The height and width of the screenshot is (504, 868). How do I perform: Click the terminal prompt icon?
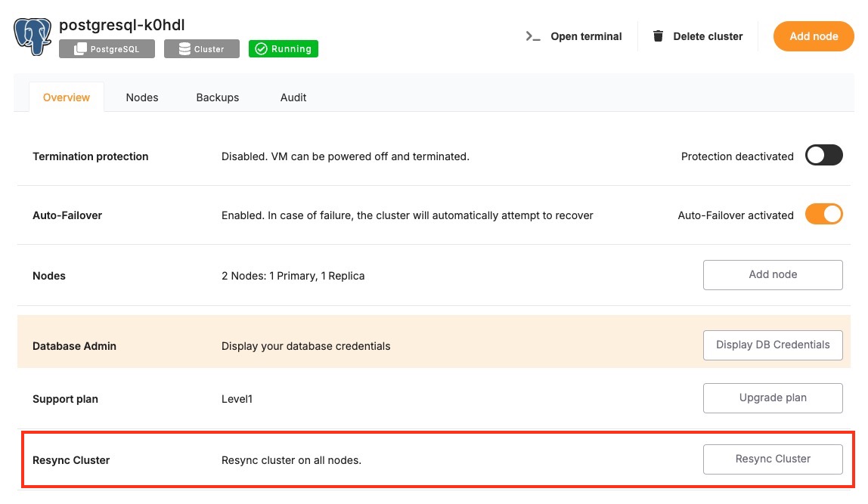533,36
